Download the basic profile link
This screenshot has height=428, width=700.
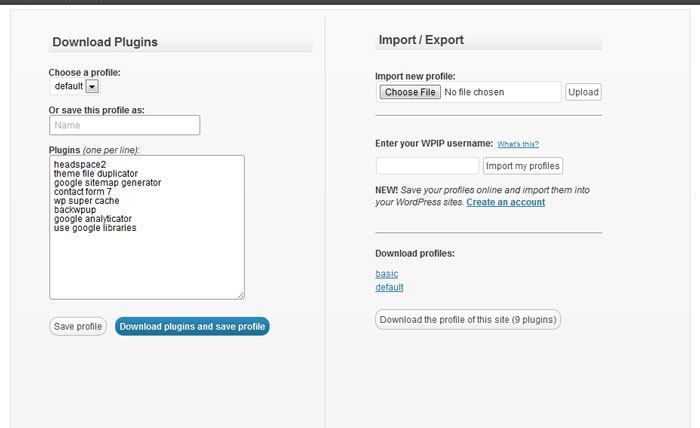[387, 274]
